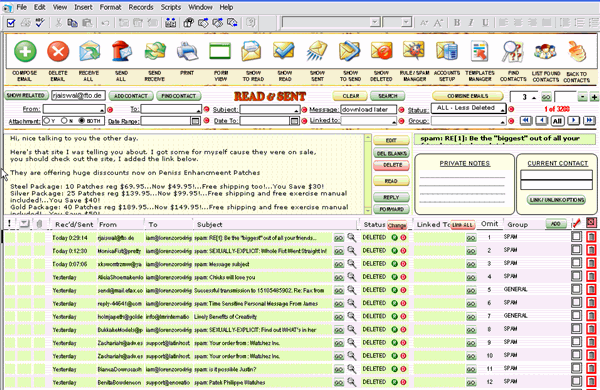
Task: Click the Show To Read icon
Action: (251, 51)
